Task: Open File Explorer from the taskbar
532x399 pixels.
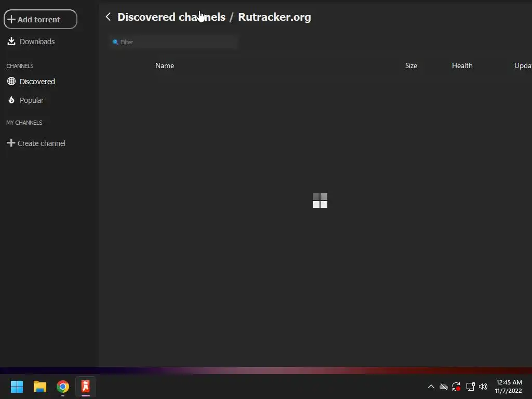Action: click(x=39, y=387)
